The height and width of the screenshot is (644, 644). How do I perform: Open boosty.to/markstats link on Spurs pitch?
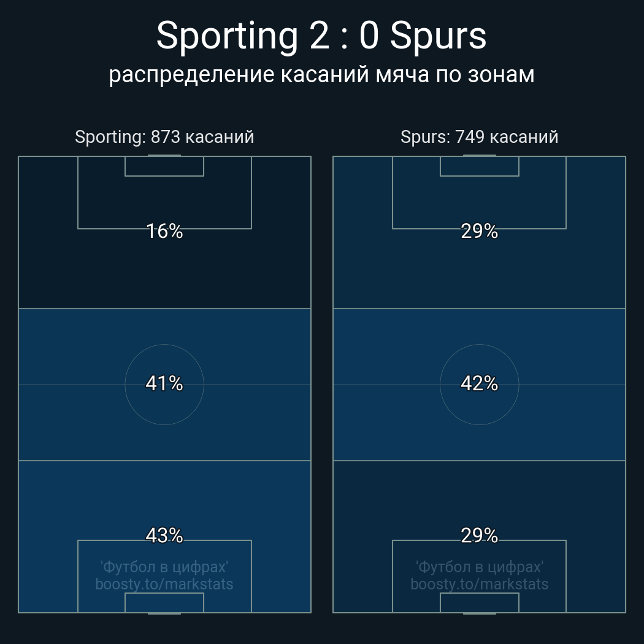click(x=479, y=584)
